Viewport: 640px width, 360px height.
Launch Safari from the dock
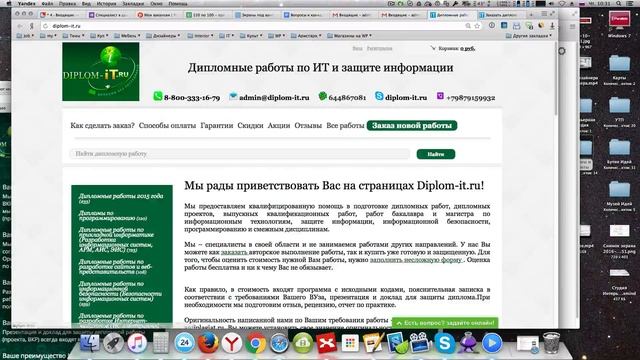click(x=279, y=343)
